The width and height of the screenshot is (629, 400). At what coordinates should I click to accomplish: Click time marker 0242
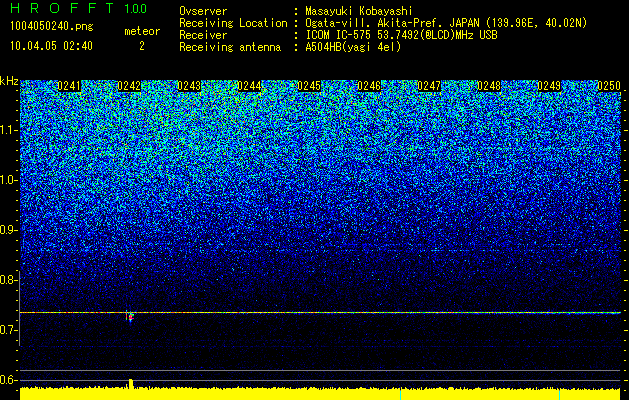point(129,86)
